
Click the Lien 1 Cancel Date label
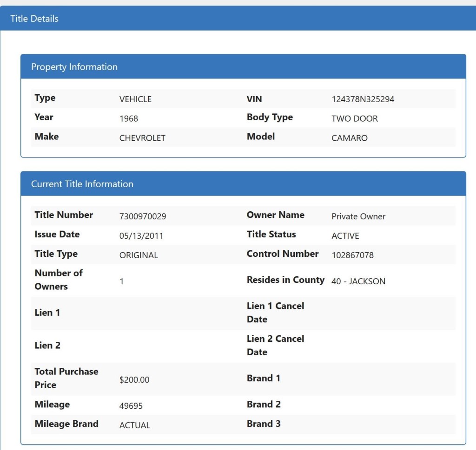click(275, 313)
